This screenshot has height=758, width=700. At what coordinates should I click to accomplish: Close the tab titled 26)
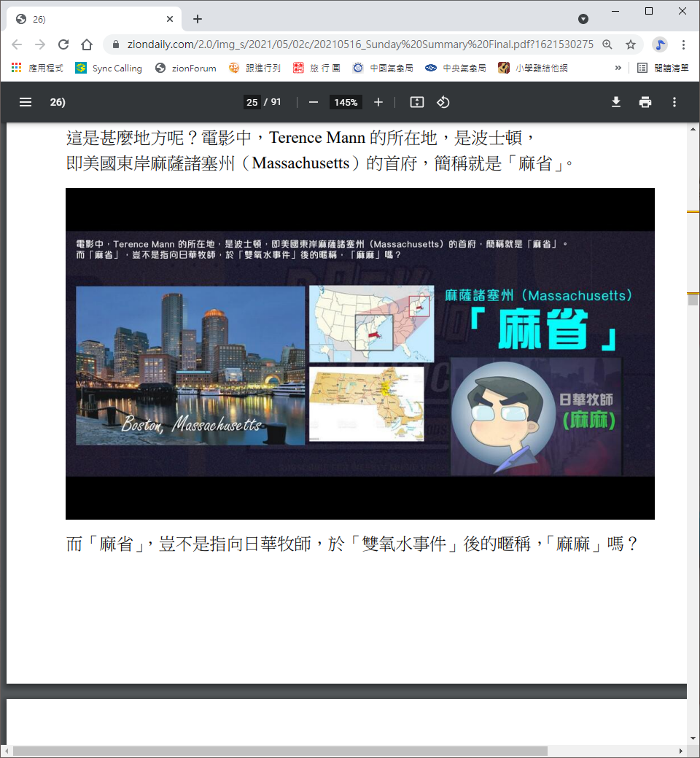(170, 19)
